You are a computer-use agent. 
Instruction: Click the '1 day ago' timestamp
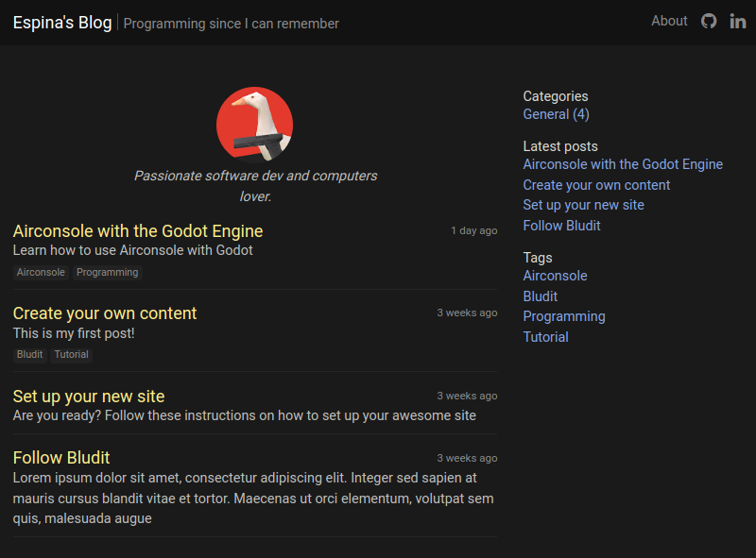[x=474, y=230]
